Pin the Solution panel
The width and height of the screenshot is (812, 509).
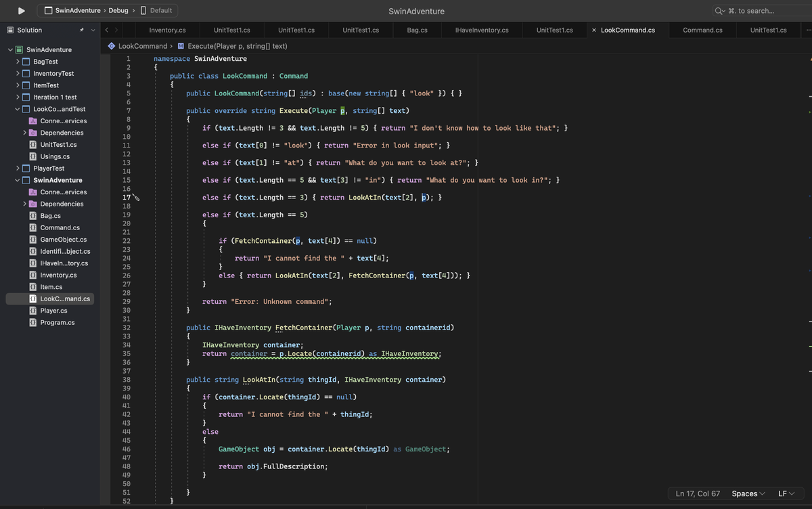[82, 30]
